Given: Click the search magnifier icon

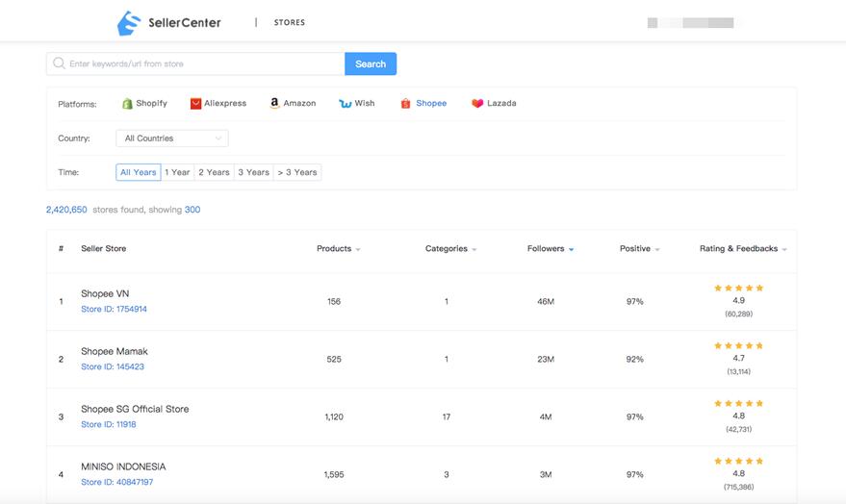Looking at the screenshot, I should (59, 63).
